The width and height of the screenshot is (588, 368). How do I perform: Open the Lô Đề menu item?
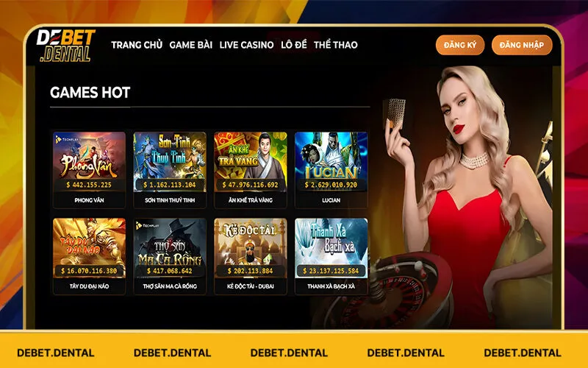tap(293, 45)
